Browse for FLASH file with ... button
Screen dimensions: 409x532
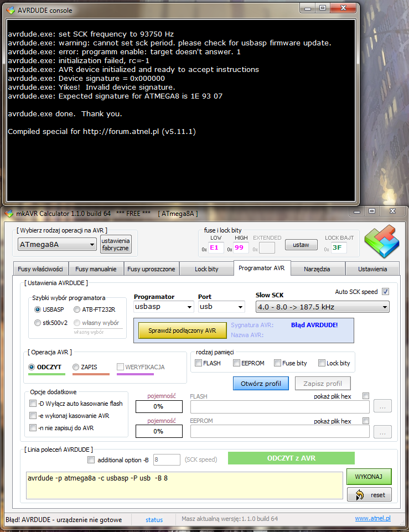coord(382,406)
